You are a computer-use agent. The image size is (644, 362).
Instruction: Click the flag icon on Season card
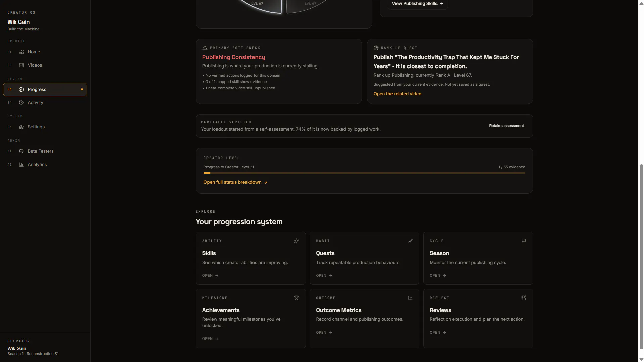click(524, 241)
